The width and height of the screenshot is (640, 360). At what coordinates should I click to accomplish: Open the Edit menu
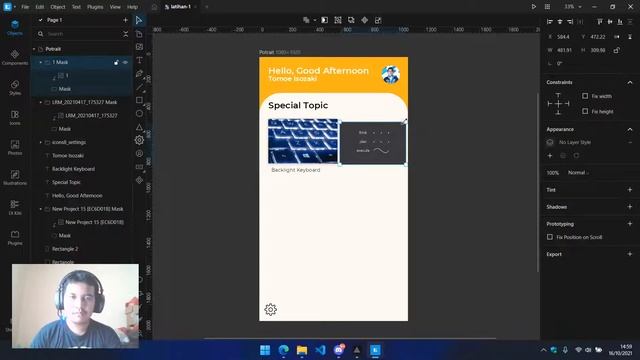[x=40, y=7]
